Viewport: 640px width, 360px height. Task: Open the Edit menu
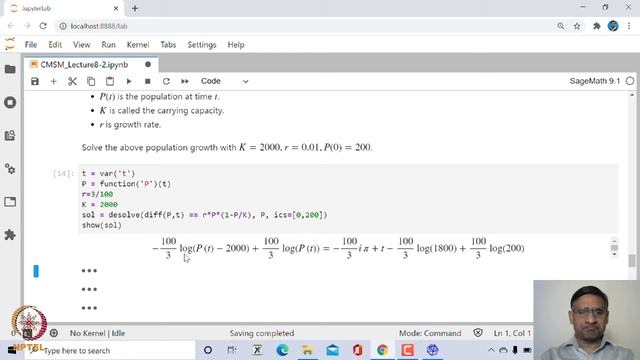tap(55, 45)
